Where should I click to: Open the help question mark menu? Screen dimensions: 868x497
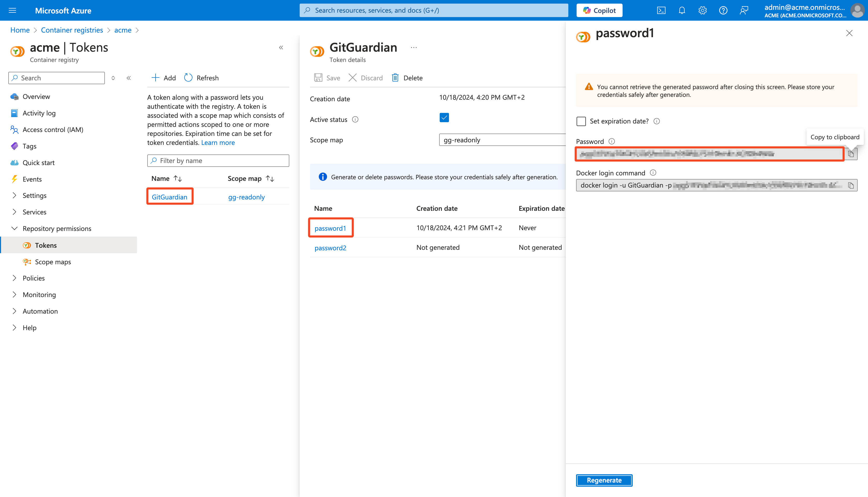click(x=723, y=10)
